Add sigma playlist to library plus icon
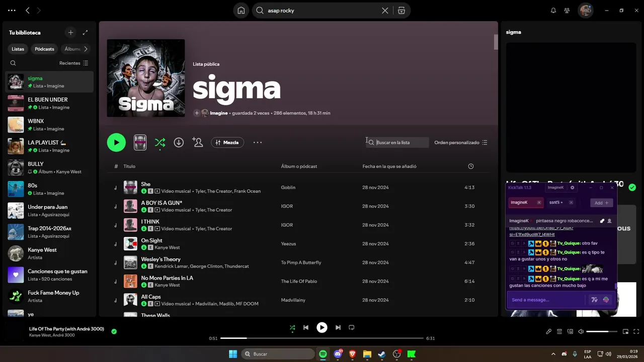Image resolution: width=644 pixels, height=362 pixels. tap(197, 113)
